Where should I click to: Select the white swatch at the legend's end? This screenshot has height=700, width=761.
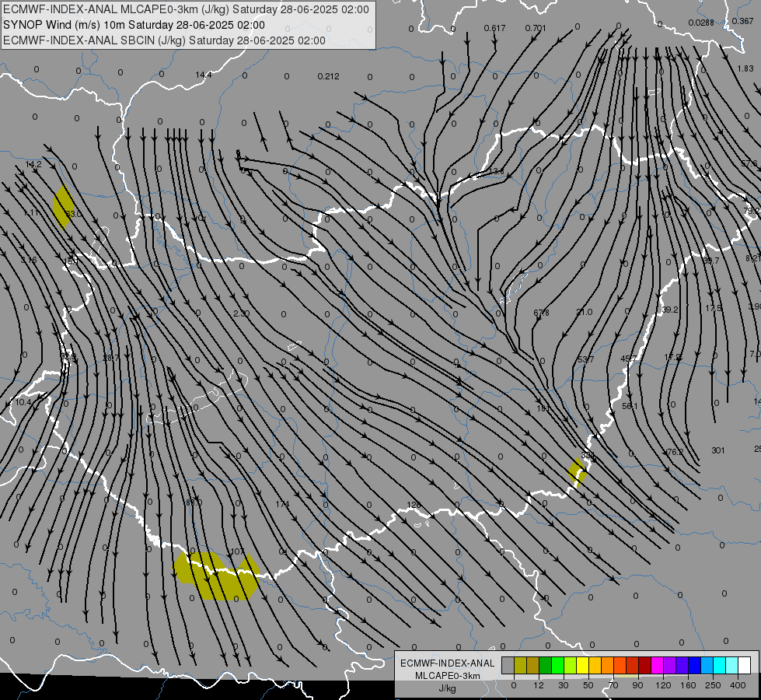pyautogui.click(x=745, y=666)
